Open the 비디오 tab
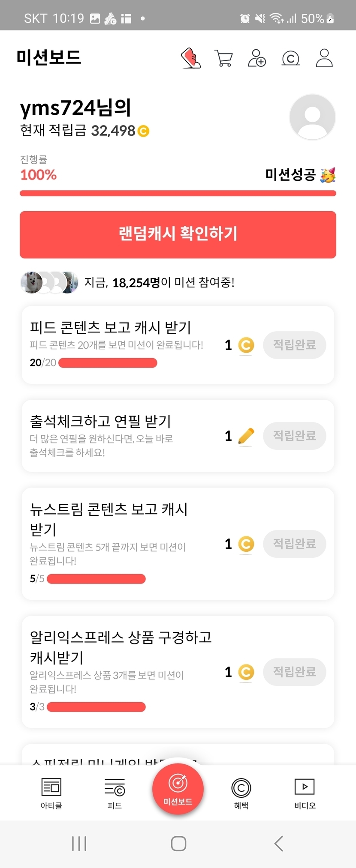 pyautogui.click(x=305, y=793)
